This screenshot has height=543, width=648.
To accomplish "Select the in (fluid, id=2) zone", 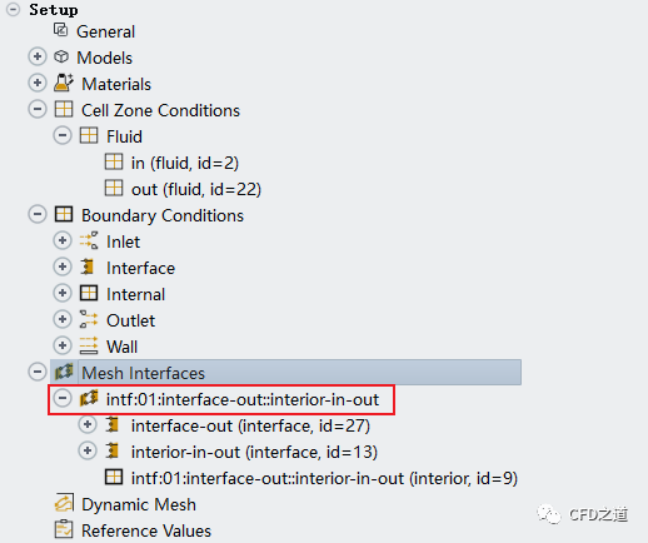I will click(184, 163).
